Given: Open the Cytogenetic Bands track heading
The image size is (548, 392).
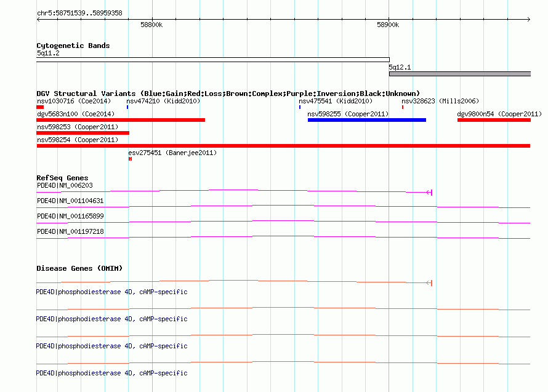Looking at the screenshot, I should click(73, 46).
